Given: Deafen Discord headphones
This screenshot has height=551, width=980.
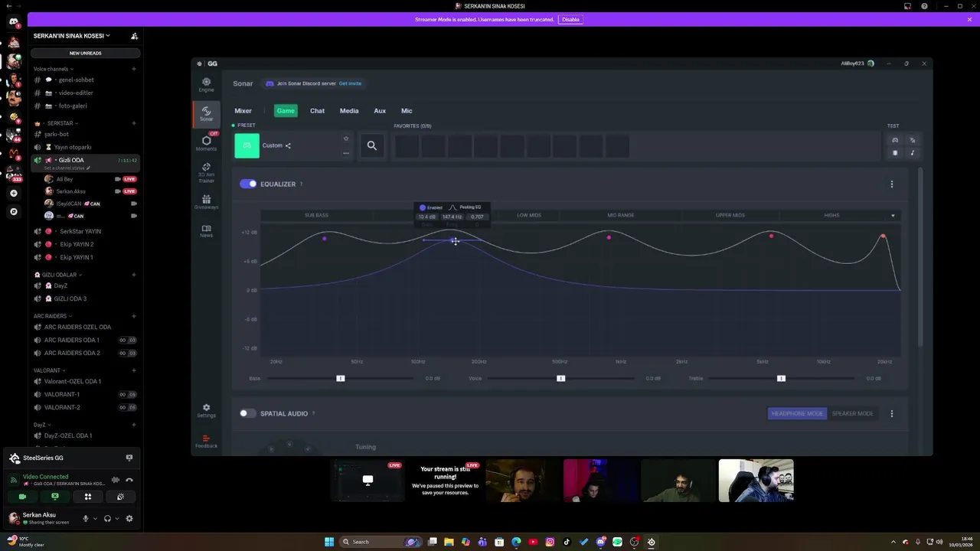Looking at the screenshot, I should 107,518.
